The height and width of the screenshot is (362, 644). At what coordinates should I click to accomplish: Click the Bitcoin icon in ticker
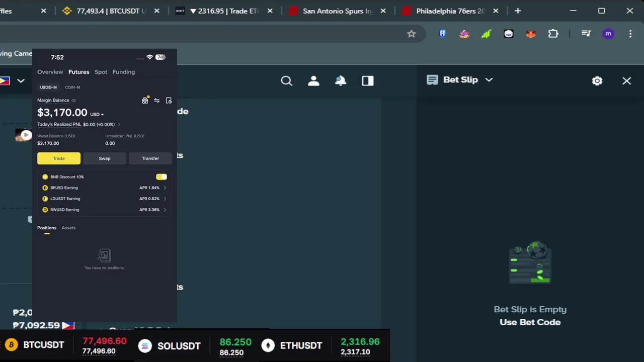click(11, 345)
